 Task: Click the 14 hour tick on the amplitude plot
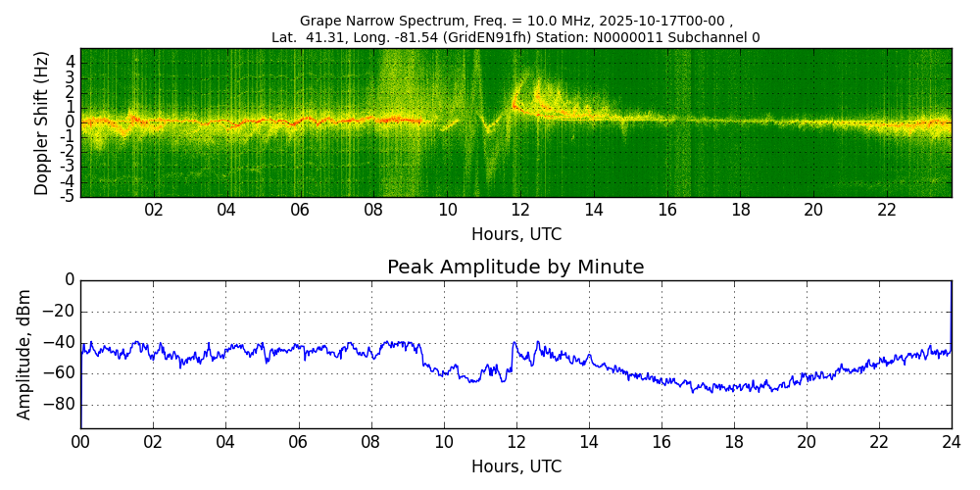(588, 442)
